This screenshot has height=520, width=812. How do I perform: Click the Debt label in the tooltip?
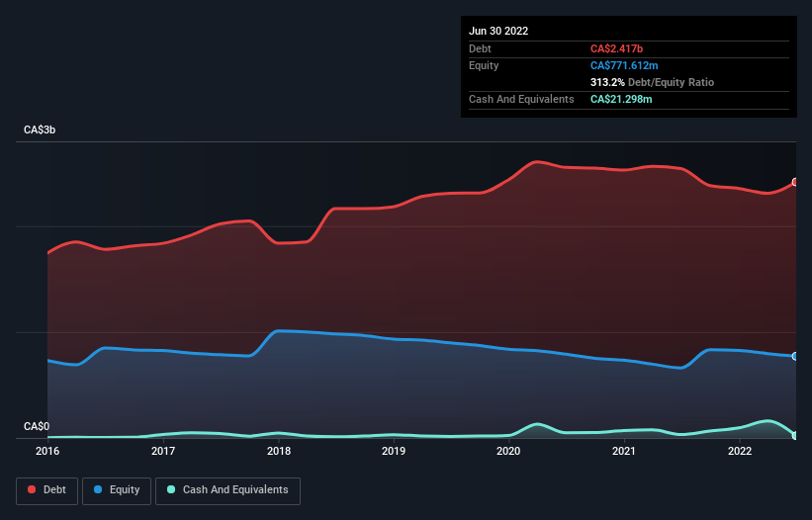click(x=480, y=48)
